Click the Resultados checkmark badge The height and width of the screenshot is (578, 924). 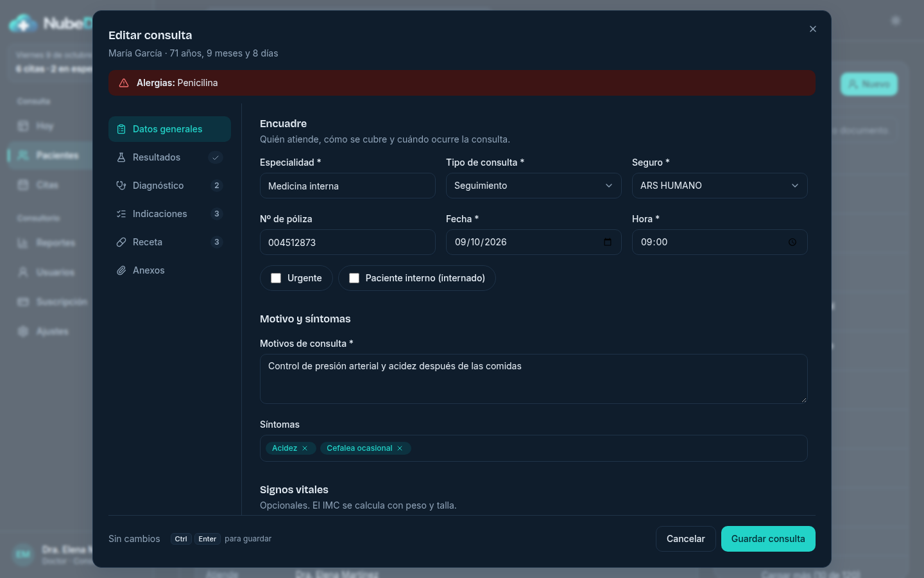pos(216,157)
